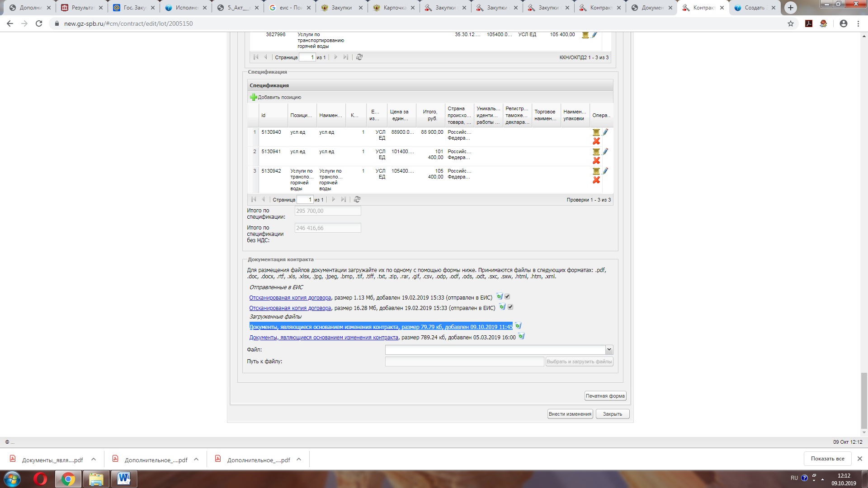Screen dimensions: 868x488
Task: Switch to the Исполнение browser tab
Action: [x=186, y=8]
